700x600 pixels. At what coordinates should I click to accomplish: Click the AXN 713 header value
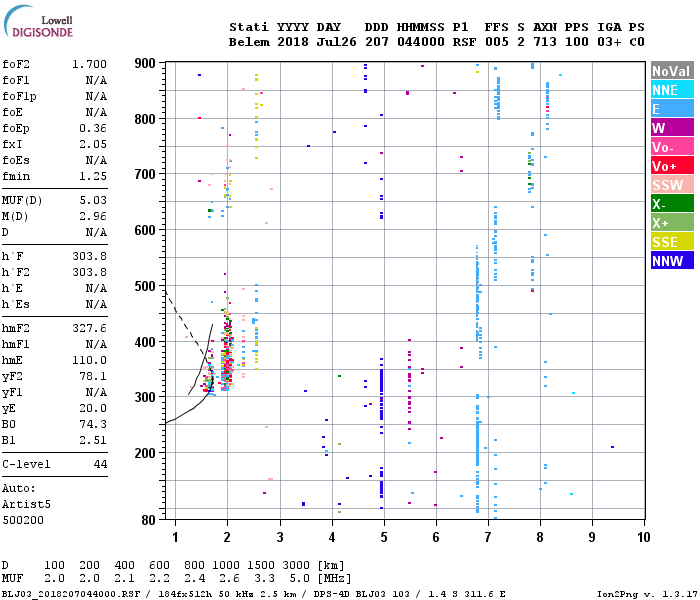(x=545, y=42)
